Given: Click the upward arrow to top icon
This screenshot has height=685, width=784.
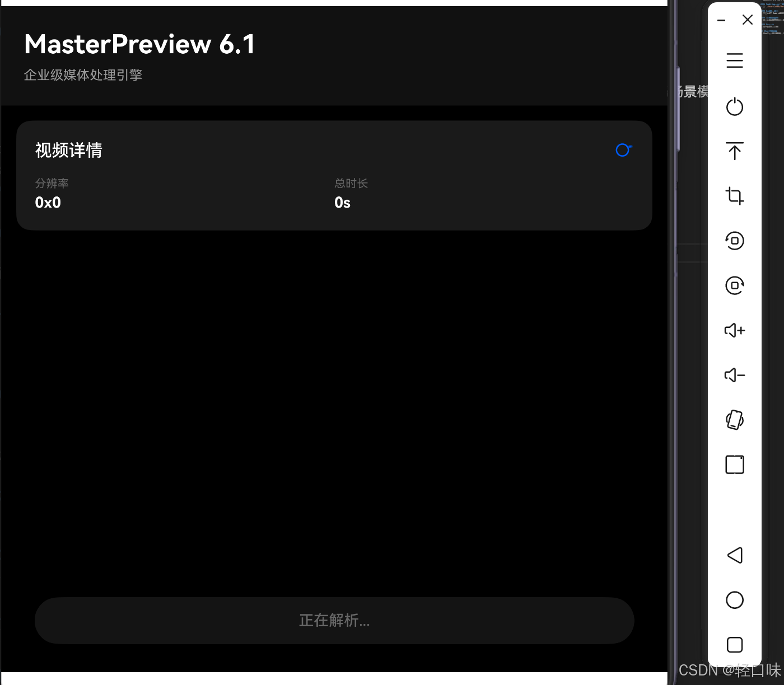Looking at the screenshot, I should pos(735,151).
